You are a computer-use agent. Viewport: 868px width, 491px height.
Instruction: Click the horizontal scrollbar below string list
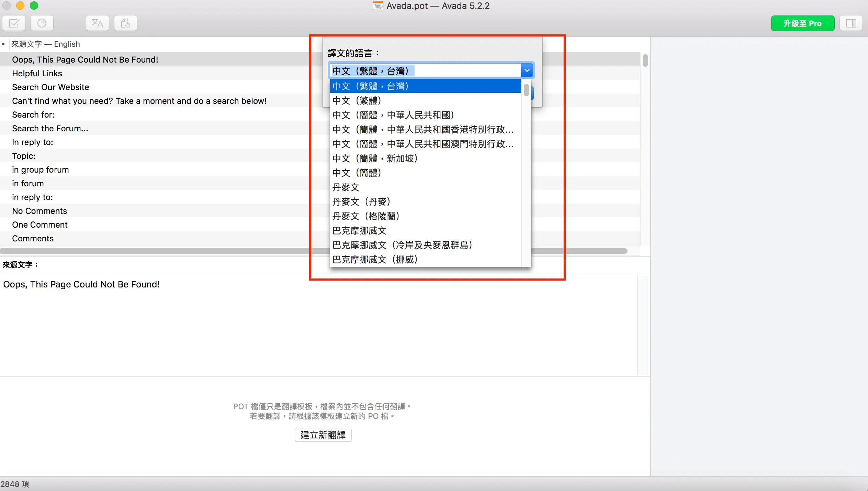tap(314, 251)
